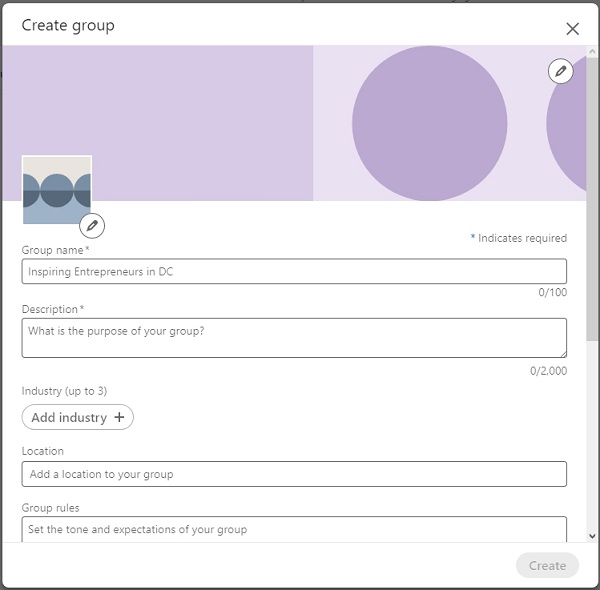Click the 'Create group' dialog title
600x590 pixels.
click(68, 26)
